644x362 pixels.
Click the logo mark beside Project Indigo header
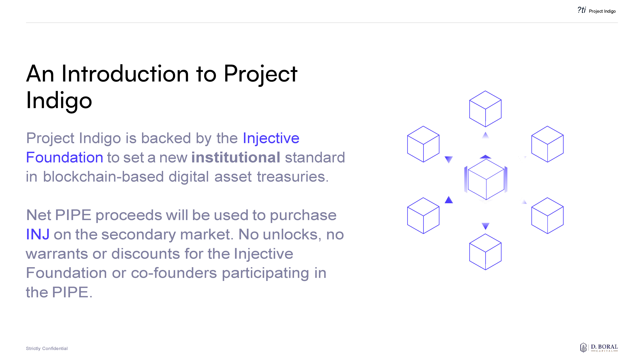click(x=581, y=10)
